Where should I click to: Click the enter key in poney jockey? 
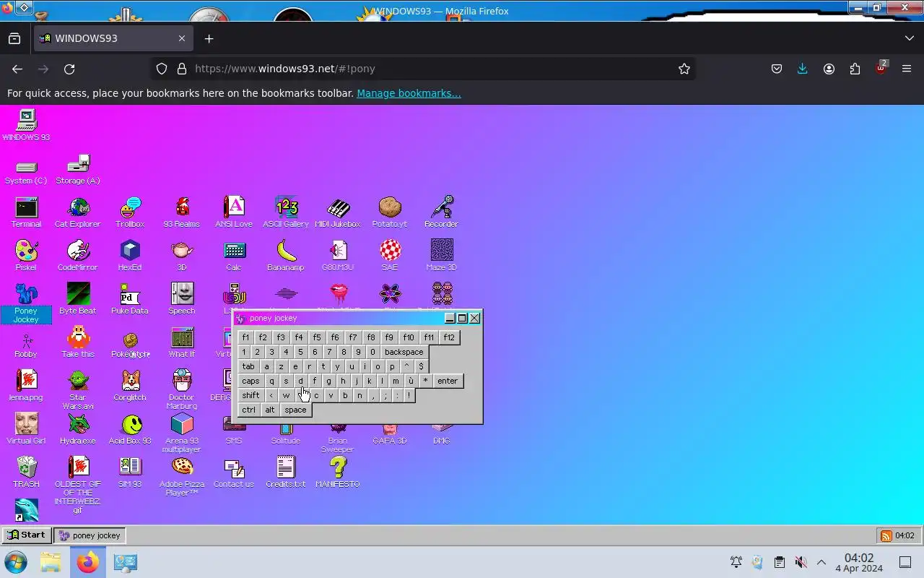(x=448, y=381)
